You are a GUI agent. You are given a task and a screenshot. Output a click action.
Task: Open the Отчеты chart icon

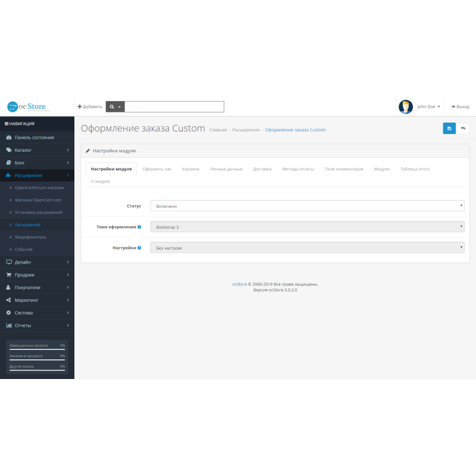pos(10,325)
